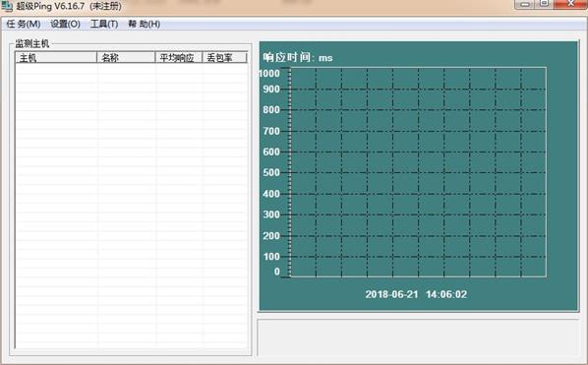The image size is (588, 365).
Task: Click the 2018-06-21 14:06:02 timestamp label
Action: [x=416, y=294]
